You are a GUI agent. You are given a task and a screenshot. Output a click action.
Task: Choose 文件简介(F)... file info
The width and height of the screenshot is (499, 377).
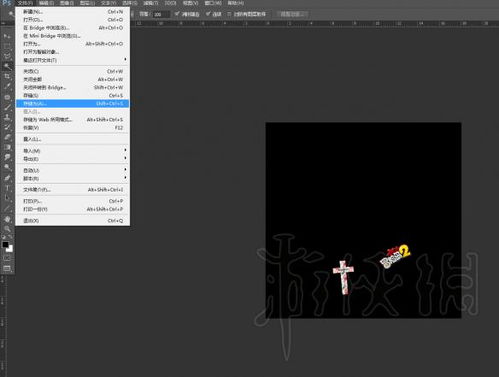(73, 190)
